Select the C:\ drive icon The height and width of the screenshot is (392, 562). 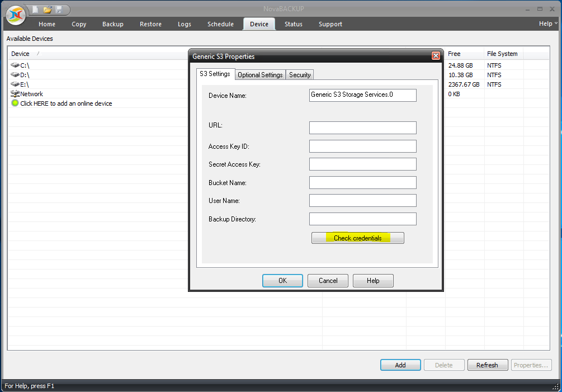(15, 65)
